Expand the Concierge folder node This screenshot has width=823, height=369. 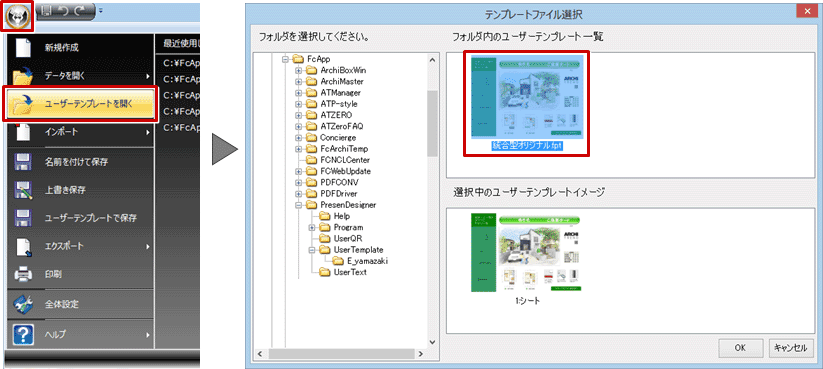coord(299,138)
